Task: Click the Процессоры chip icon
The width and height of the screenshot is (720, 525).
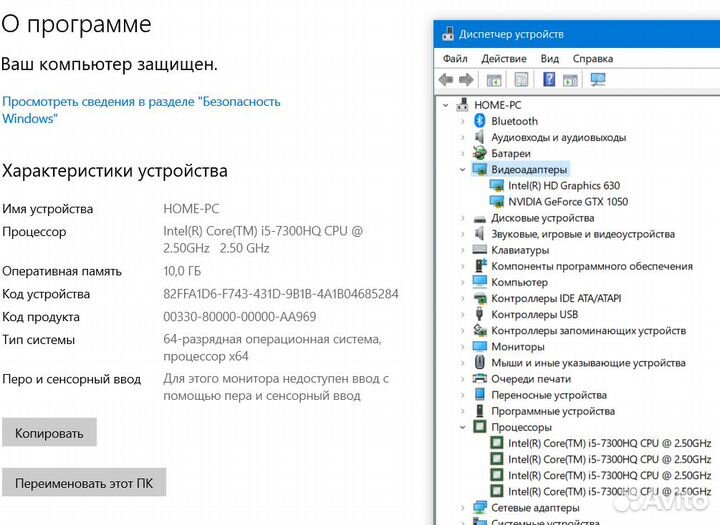Action: (479, 427)
